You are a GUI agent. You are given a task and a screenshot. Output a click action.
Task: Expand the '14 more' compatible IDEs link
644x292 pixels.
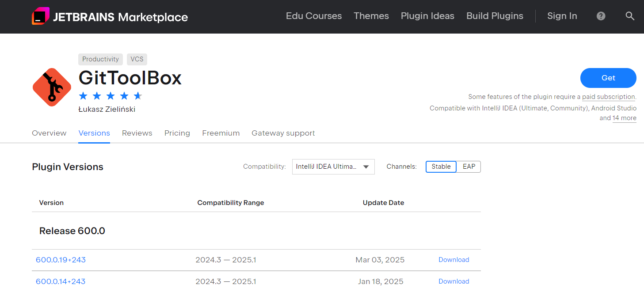(624, 118)
